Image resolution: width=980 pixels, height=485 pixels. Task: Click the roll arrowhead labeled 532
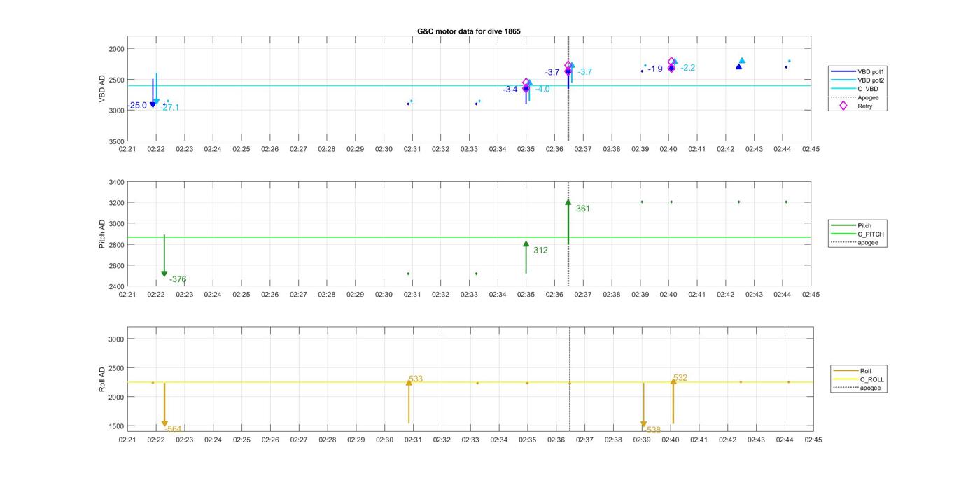pyautogui.click(x=673, y=381)
